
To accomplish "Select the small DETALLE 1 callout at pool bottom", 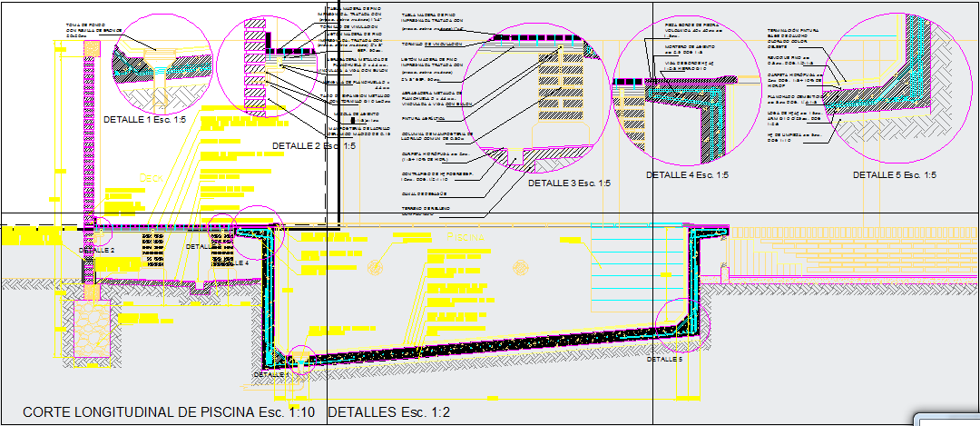I will click(x=297, y=360).
